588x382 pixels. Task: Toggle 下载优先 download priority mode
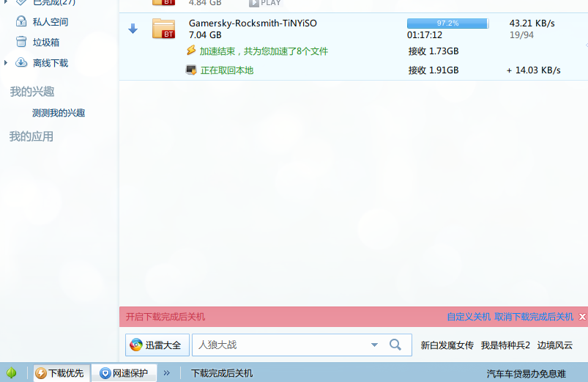point(62,373)
